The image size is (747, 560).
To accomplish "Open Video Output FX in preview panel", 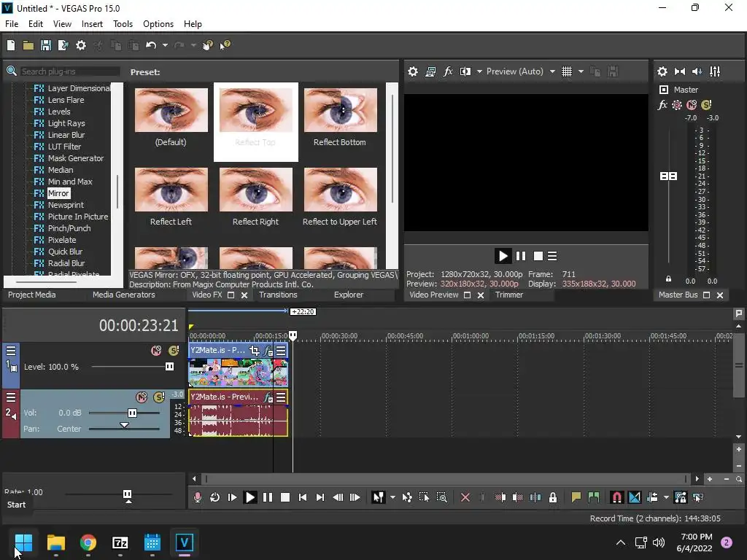I will [x=448, y=71].
